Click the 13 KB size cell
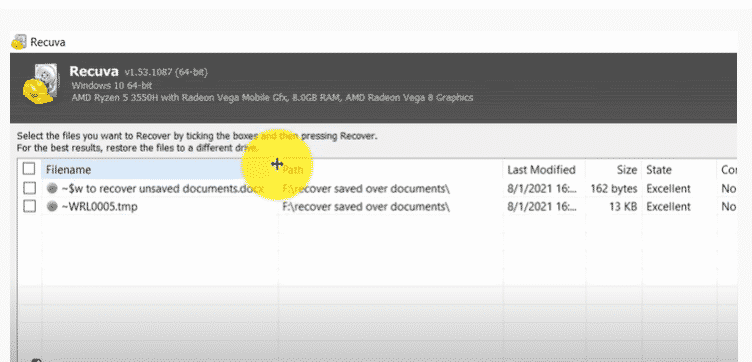752x362 pixels. [623, 207]
